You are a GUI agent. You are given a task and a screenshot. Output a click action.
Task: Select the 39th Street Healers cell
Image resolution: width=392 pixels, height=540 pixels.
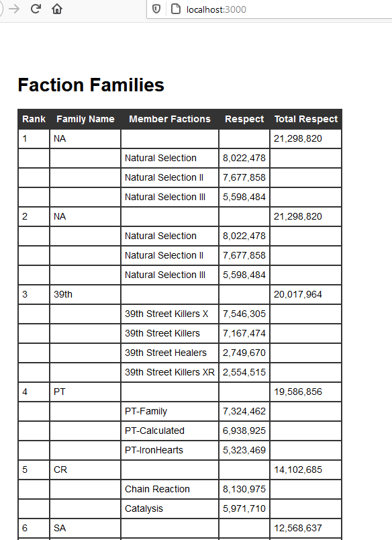[x=170, y=353]
